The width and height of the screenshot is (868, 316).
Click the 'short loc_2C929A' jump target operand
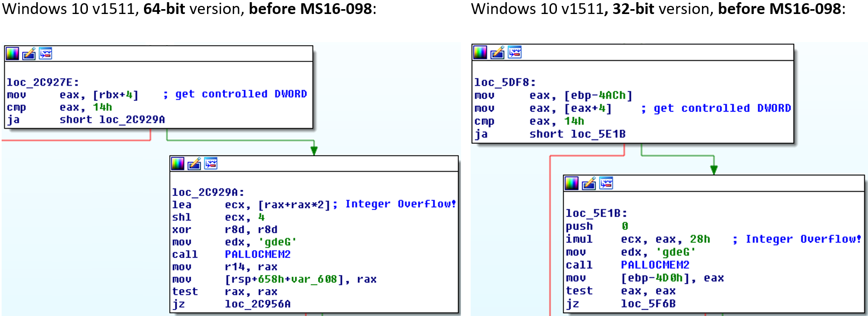click(x=112, y=120)
